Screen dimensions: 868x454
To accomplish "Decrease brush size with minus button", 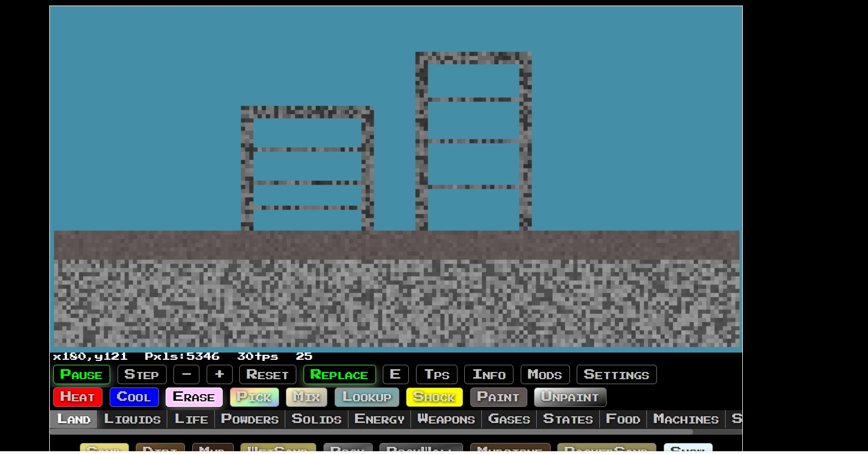I will pyautogui.click(x=186, y=375).
